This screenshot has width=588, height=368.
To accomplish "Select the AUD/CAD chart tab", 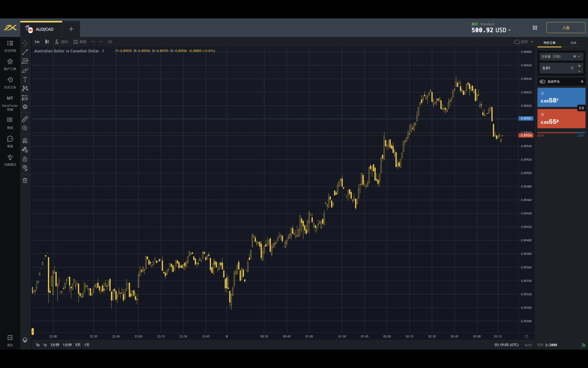I will [41, 29].
